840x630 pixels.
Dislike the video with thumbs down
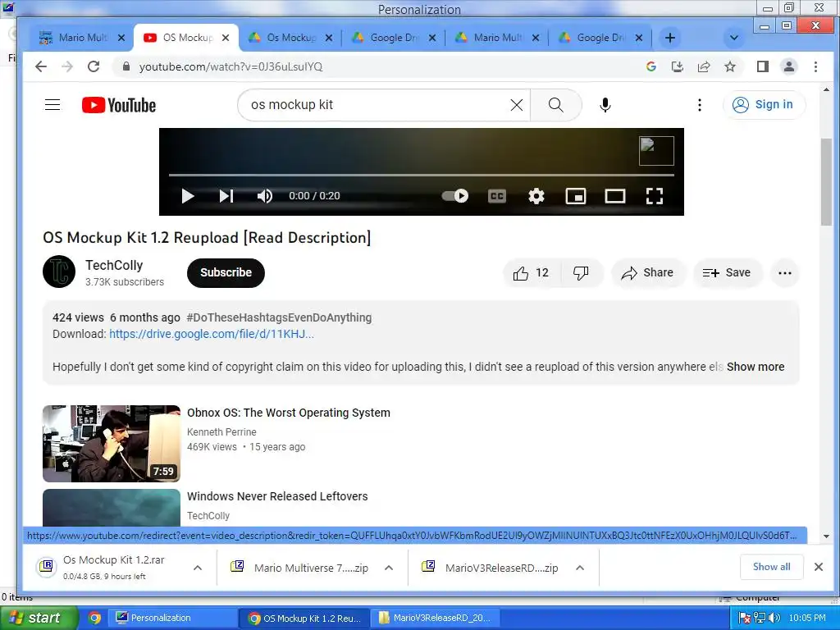tap(582, 272)
